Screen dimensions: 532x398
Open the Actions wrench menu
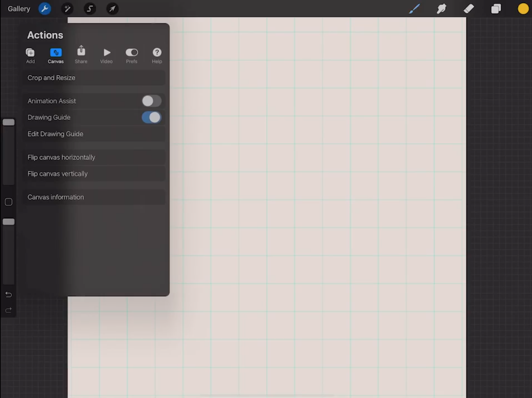pyautogui.click(x=45, y=9)
